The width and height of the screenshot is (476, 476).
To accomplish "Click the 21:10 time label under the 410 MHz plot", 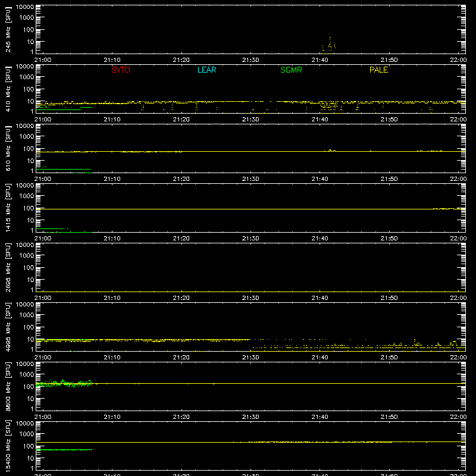I will click(x=112, y=120).
